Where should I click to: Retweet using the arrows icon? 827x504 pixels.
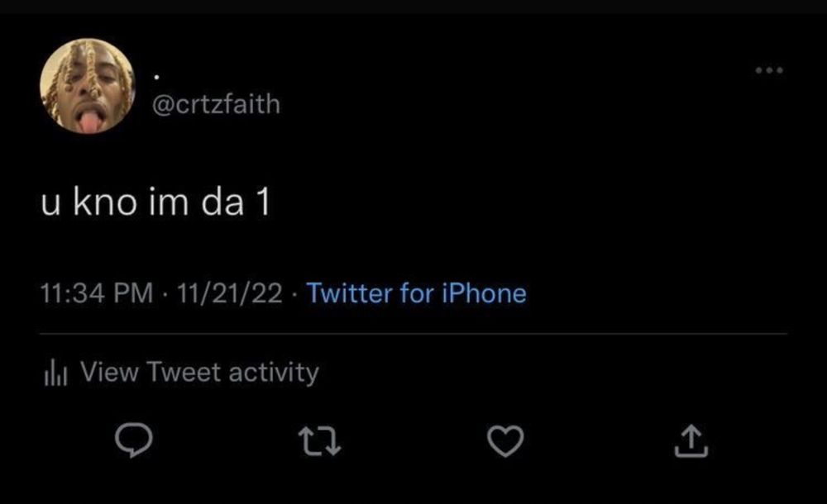(319, 440)
